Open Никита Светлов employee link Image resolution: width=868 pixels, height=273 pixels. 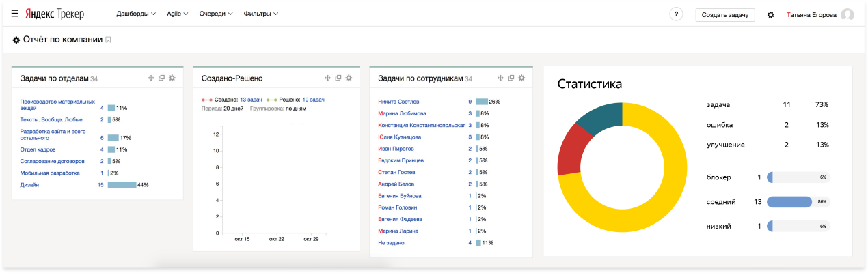pyautogui.click(x=398, y=102)
